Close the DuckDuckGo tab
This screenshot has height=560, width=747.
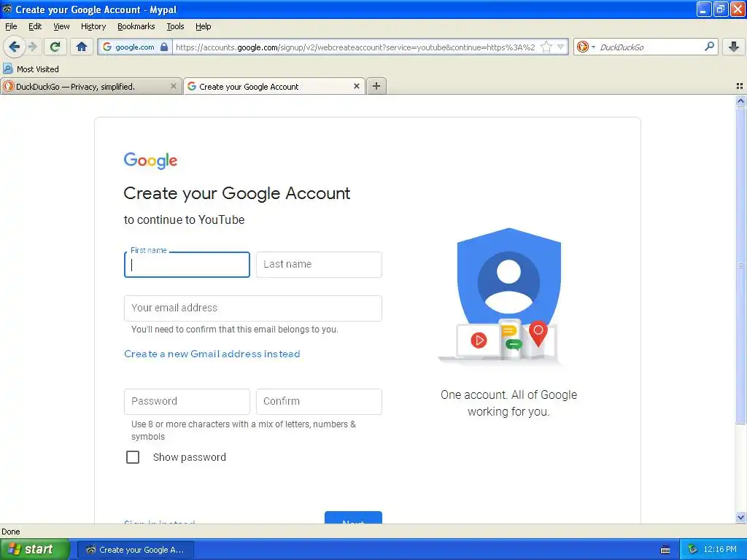(174, 86)
